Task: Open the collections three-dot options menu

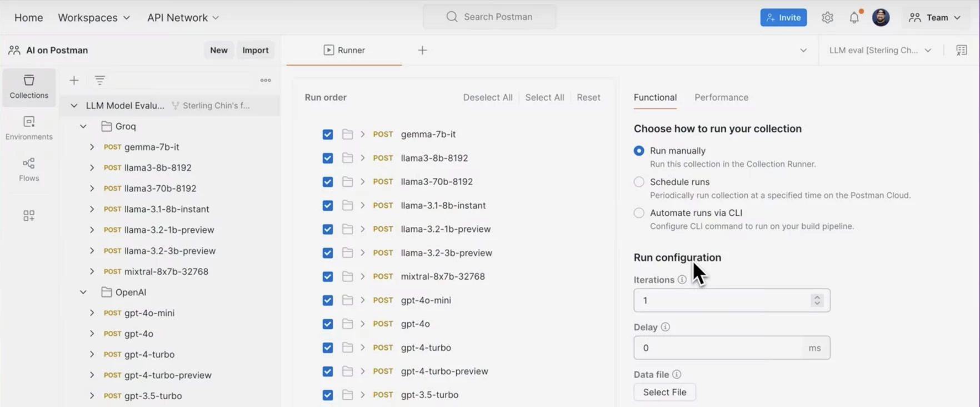Action: [266, 81]
